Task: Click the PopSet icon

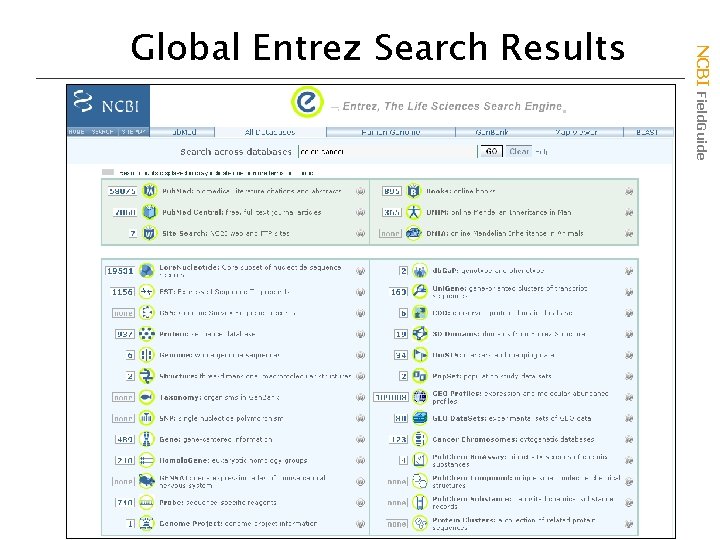Action: point(419,376)
